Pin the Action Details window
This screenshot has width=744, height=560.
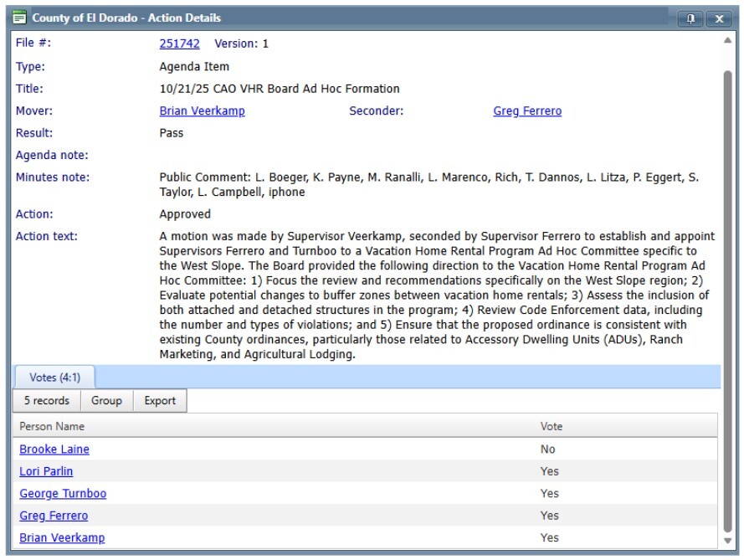690,18
